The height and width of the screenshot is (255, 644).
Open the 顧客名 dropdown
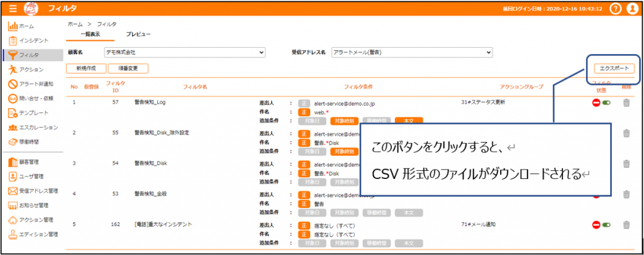coord(185,52)
